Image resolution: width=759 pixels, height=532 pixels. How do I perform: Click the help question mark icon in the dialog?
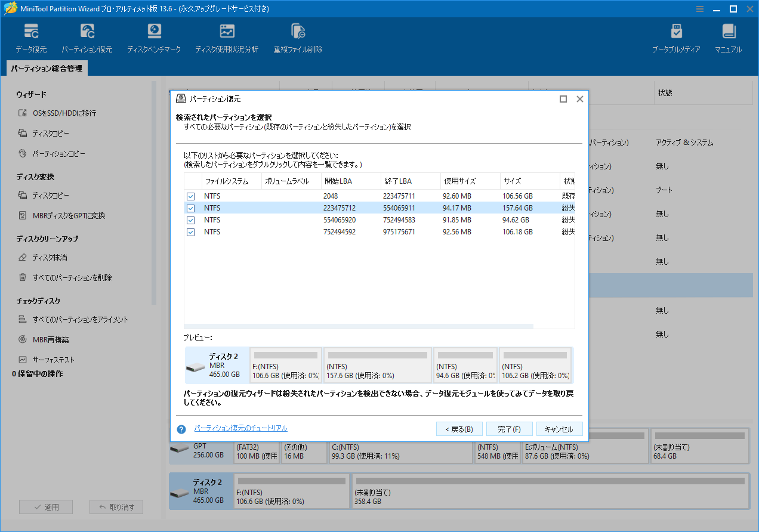tap(181, 429)
